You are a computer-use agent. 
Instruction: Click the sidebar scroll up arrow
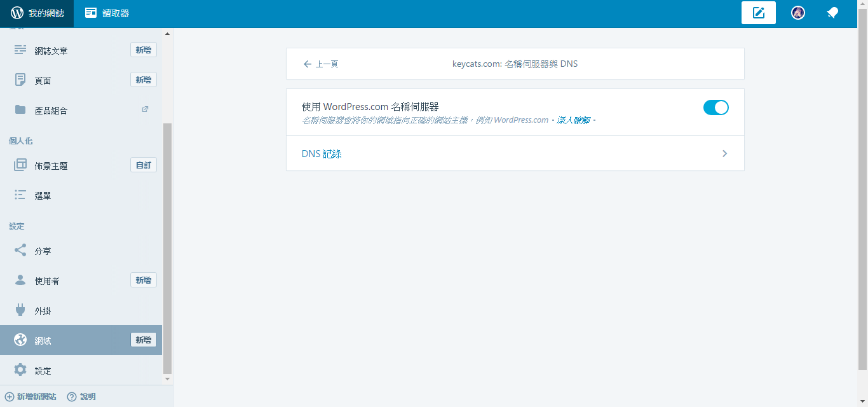(168, 33)
